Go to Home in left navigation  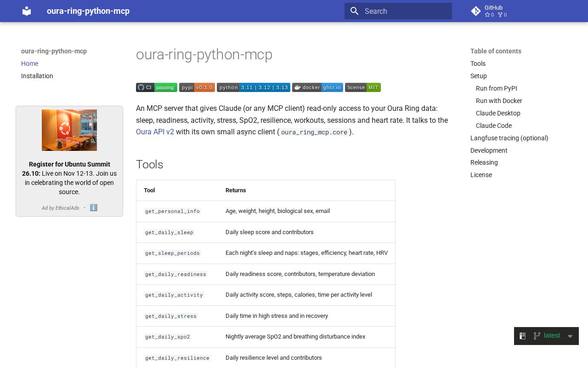point(29,63)
